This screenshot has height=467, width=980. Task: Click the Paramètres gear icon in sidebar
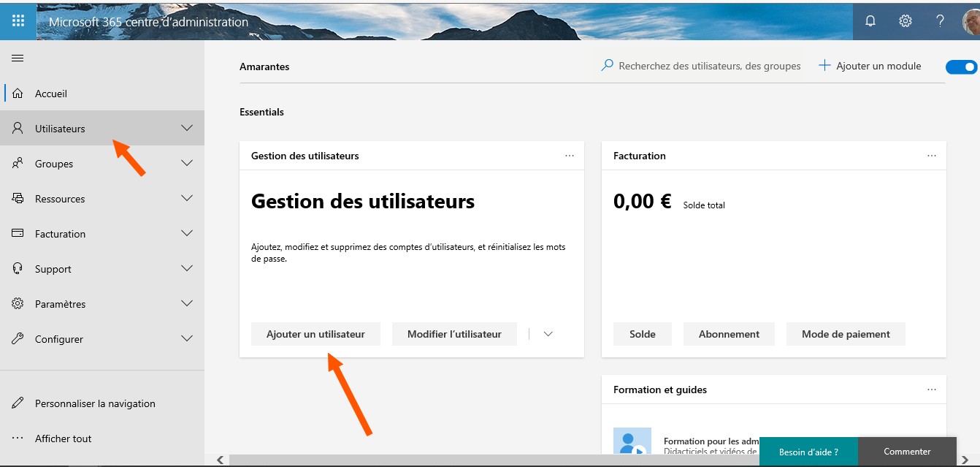click(18, 303)
